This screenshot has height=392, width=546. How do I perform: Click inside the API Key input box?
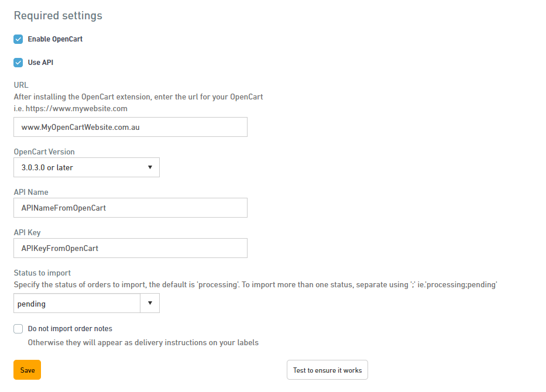tap(130, 248)
